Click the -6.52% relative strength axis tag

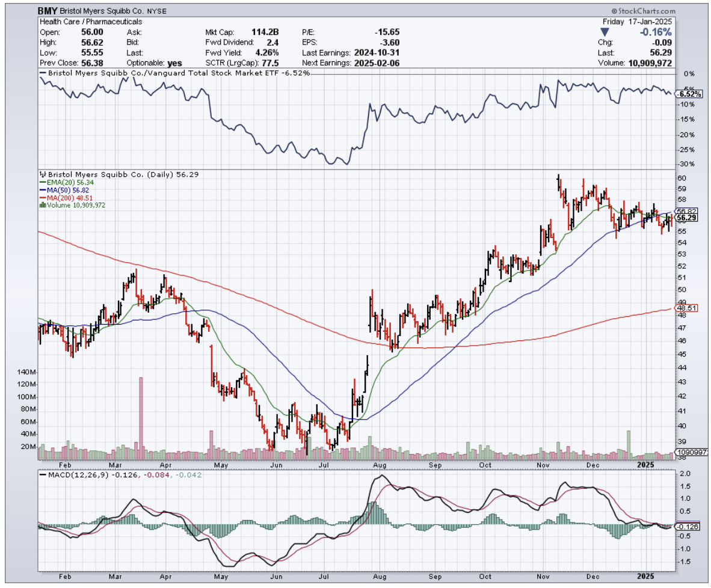coord(689,94)
